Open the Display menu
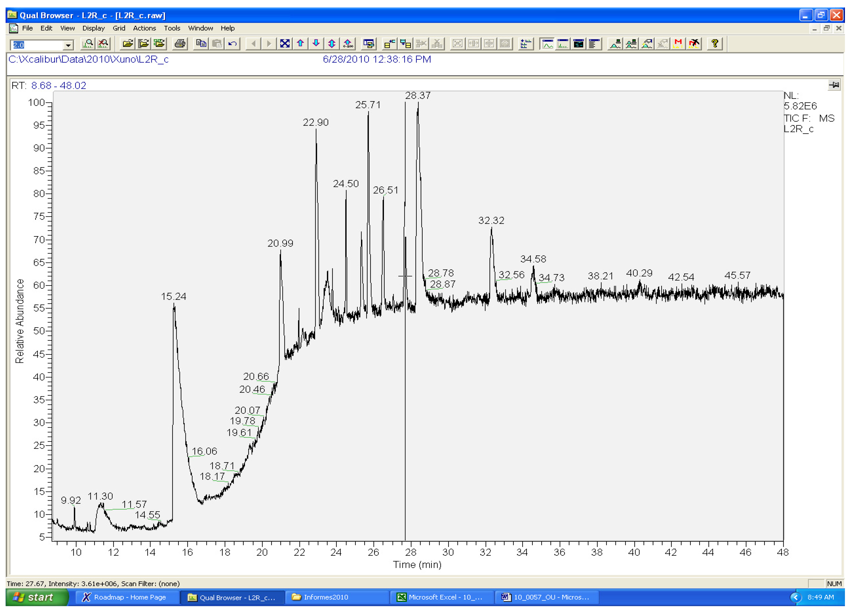This screenshot has height=616, width=850. [93, 28]
